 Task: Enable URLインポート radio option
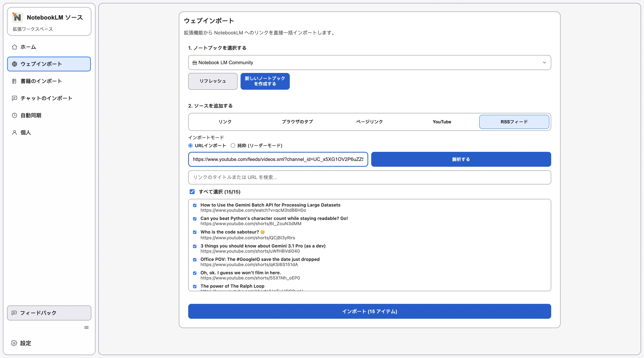[190, 146]
